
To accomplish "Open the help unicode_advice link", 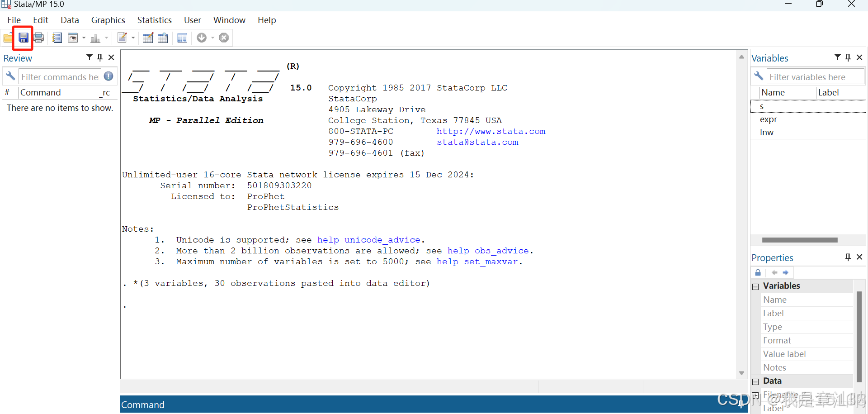I will 369,240.
